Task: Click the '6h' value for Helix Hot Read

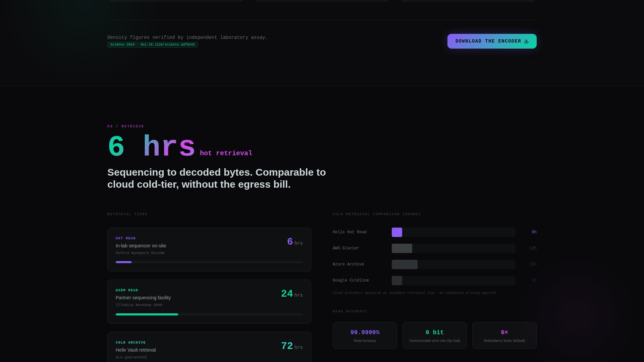Action: click(534, 232)
